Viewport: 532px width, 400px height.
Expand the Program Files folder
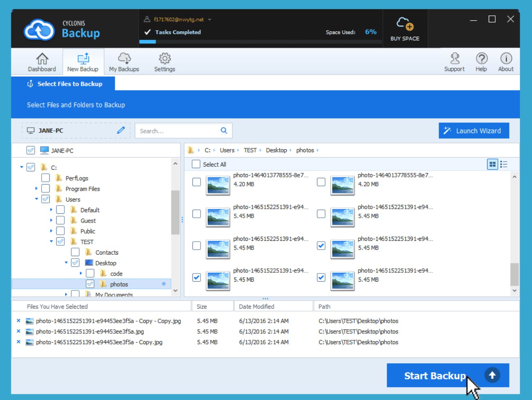(36, 189)
